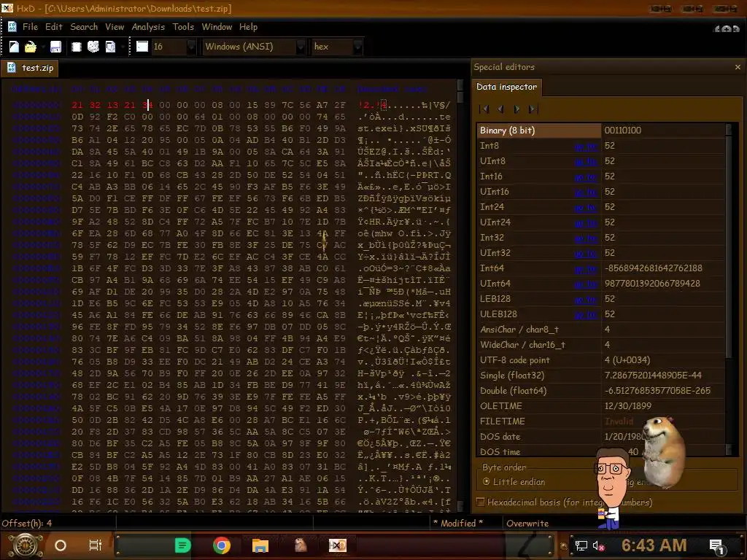This screenshot has height=560, width=747.
Task: Open the File menu
Action: (30, 27)
